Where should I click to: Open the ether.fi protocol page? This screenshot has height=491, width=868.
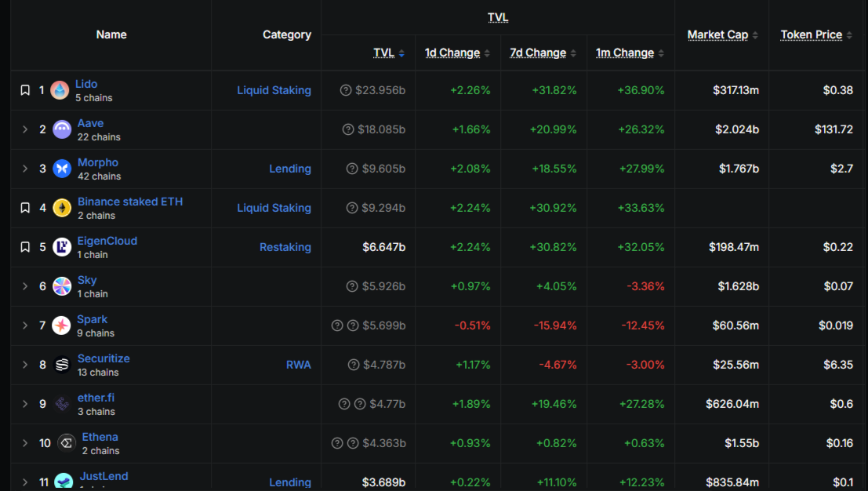[96, 398]
